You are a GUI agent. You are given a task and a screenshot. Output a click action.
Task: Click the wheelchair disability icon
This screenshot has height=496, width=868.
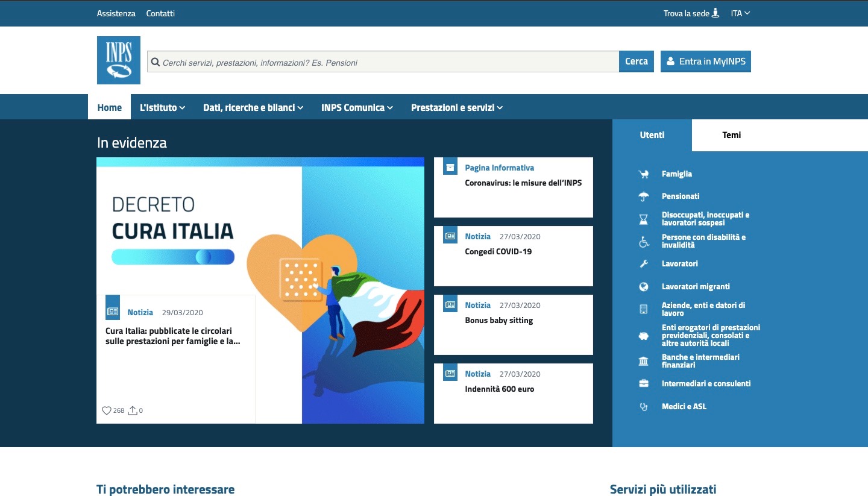(x=644, y=242)
